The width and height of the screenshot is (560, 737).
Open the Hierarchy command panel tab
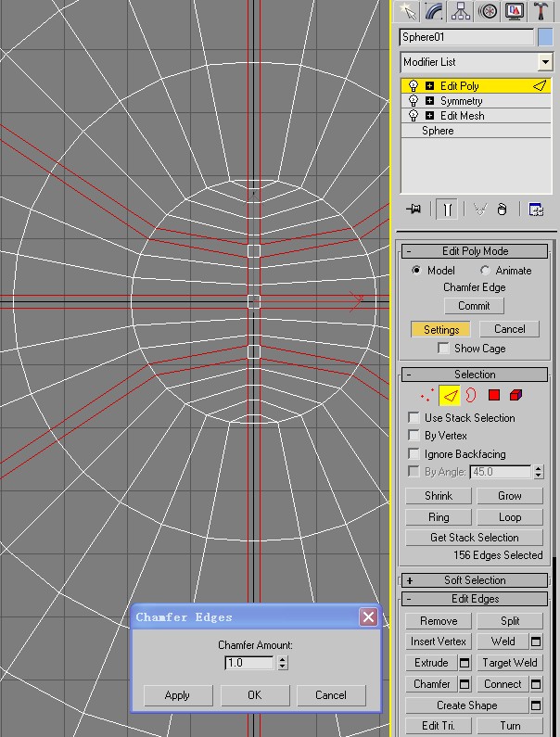461,11
